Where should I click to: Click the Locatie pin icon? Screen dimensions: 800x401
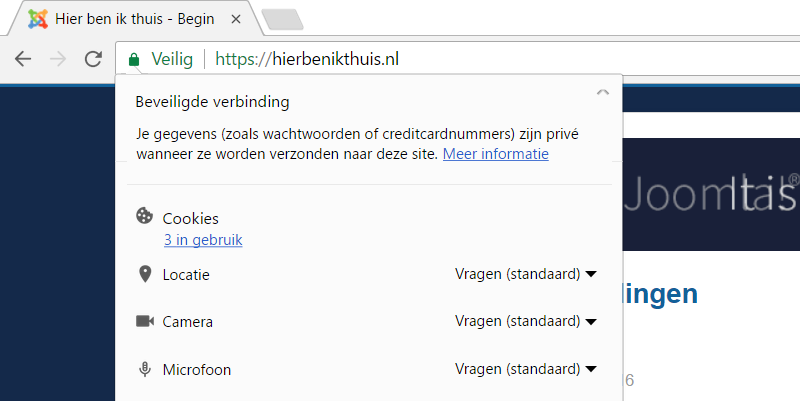[145, 274]
